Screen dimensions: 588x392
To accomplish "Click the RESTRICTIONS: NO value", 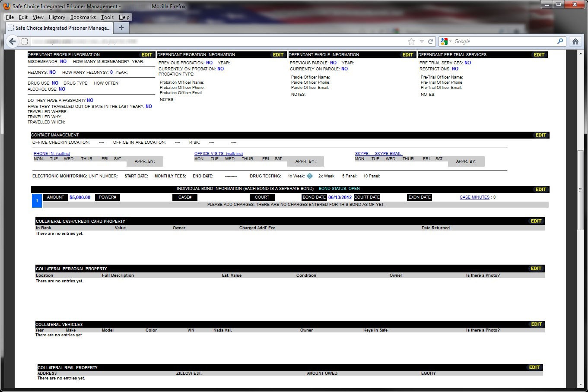I will [455, 69].
